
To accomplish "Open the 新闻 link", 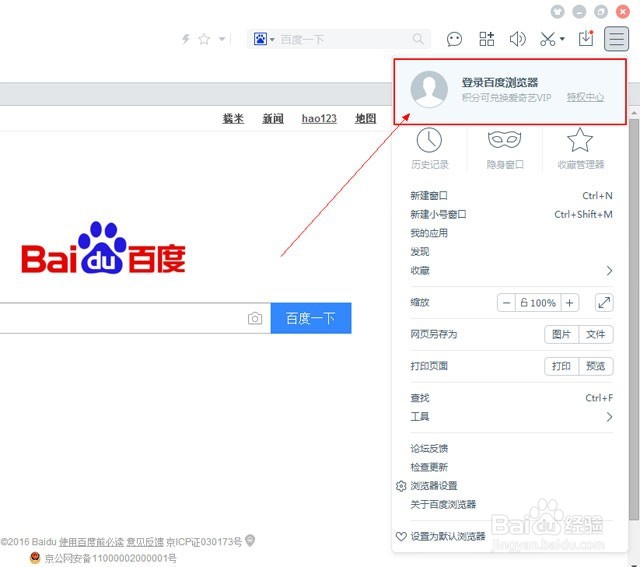I will click(x=273, y=119).
